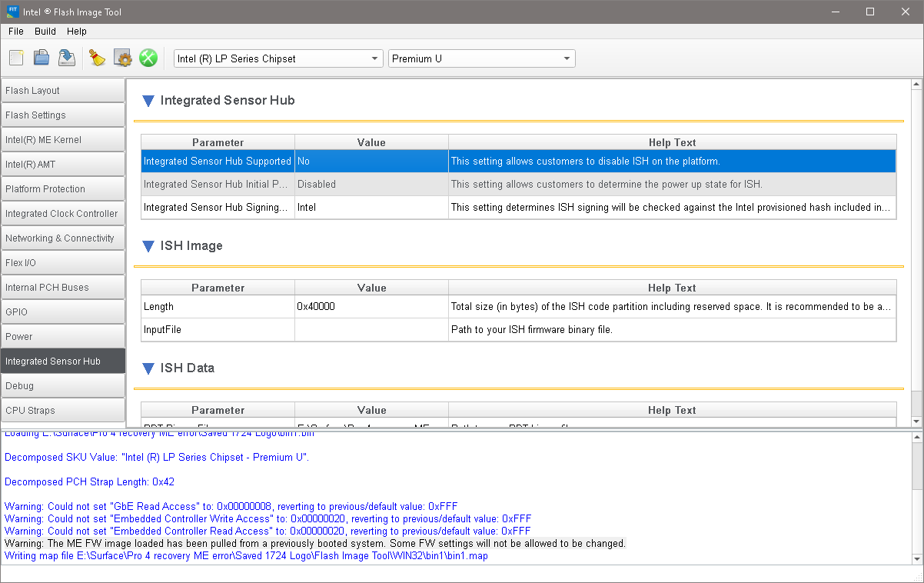Collapse the ISH Image section
The width and height of the screenshot is (924, 583).
click(148, 246)
